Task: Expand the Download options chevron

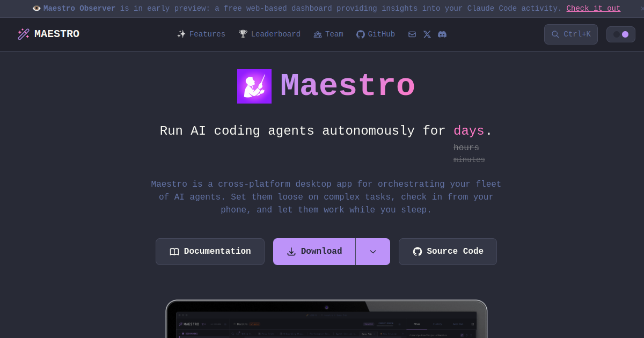Action: coord(373,252)
